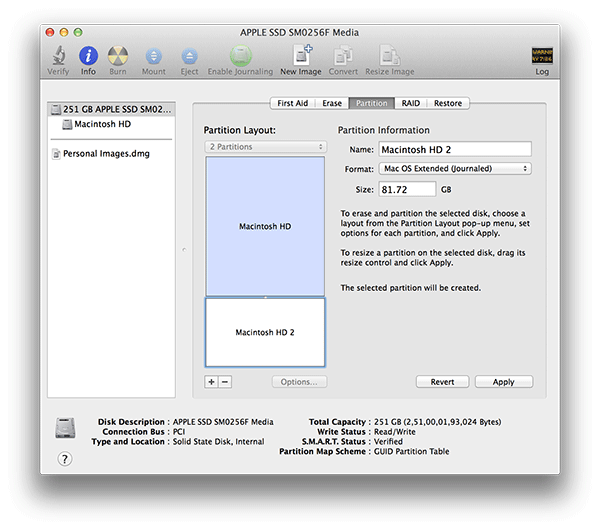
Task: Click the help question mark button
Action: (x=66, y=459)
